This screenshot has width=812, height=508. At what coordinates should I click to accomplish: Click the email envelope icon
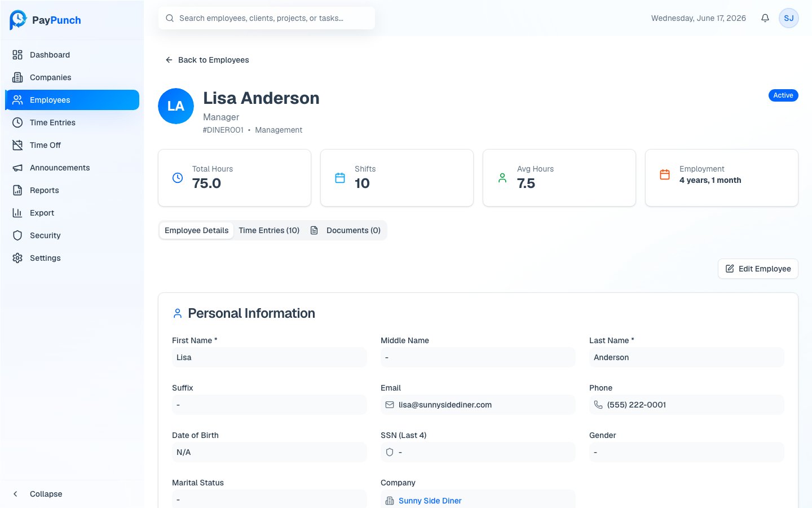[390, 405]
